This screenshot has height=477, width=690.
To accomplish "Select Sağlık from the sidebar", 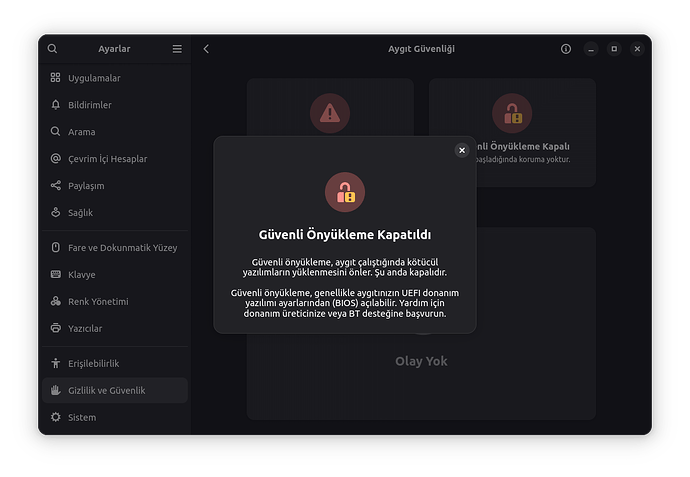I will click(x=82, y=213).
